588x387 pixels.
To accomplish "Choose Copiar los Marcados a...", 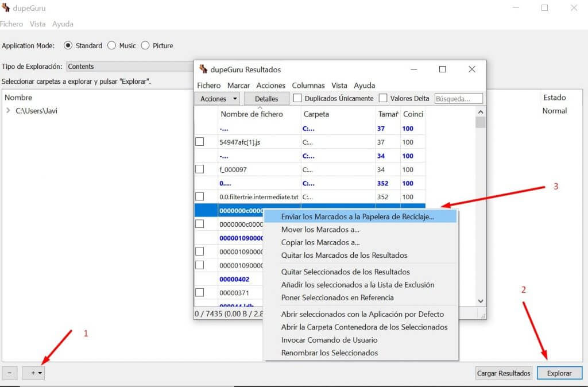I will tap(361, 242).
